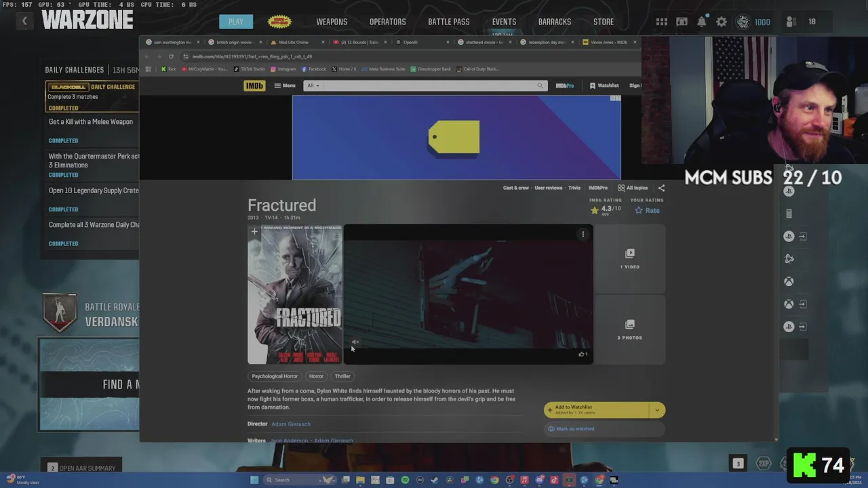
Task: Open the BATTLE PASS tab
Action: tap(449, 22)
